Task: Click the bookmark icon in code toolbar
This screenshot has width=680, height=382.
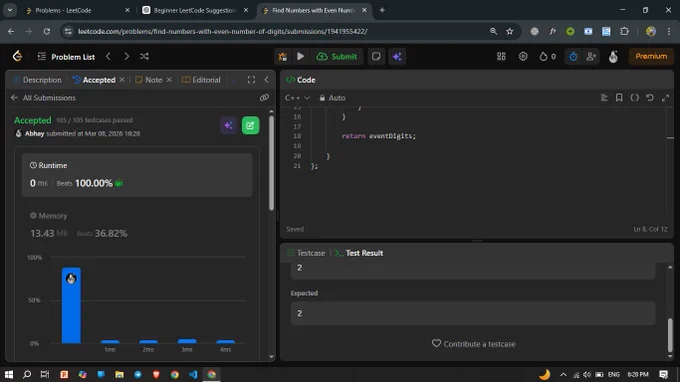Action: 619,98
